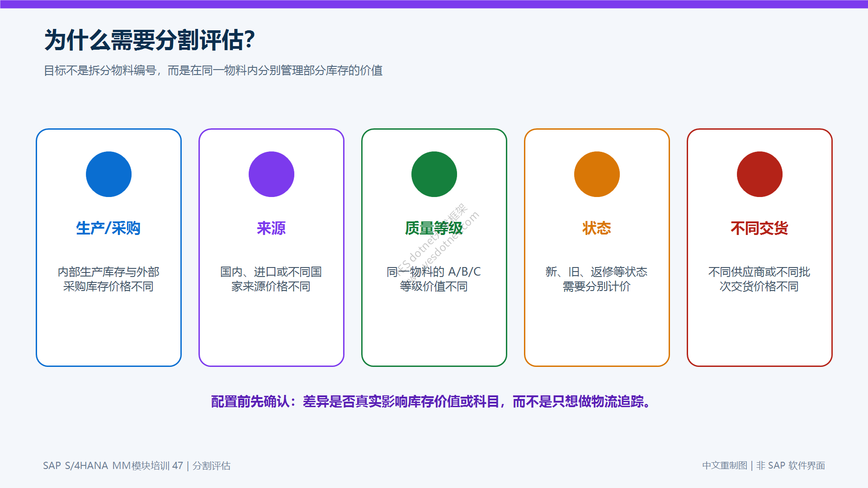Click the red circle above 不同交货

point(759,174)
